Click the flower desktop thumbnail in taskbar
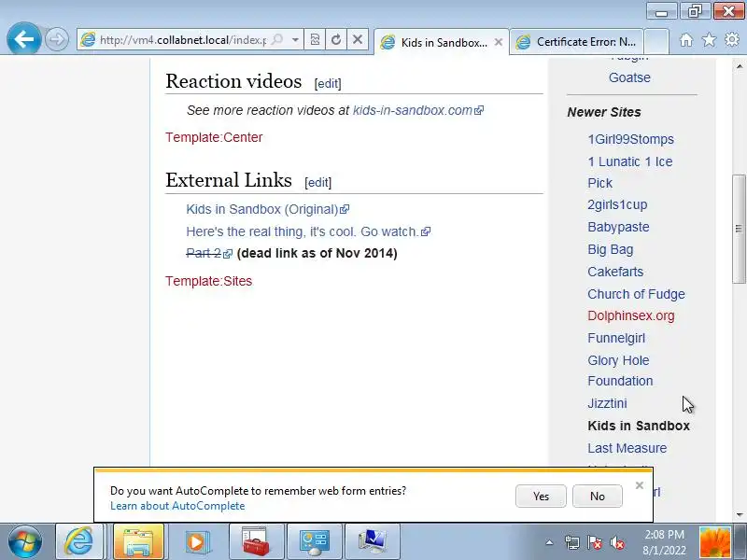The width and height of the screenshot is (747, 560). (x=714, y=542)
